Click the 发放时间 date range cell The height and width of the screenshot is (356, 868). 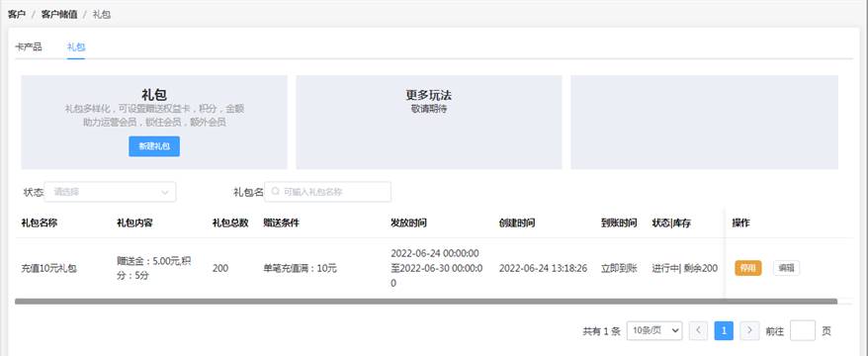pyautogui.click(x=437, y=268)
